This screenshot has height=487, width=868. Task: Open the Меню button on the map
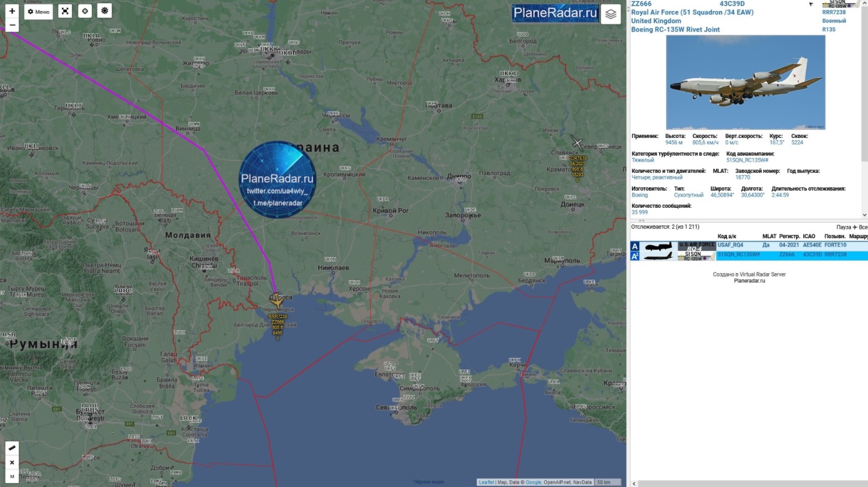click(39, 12)
